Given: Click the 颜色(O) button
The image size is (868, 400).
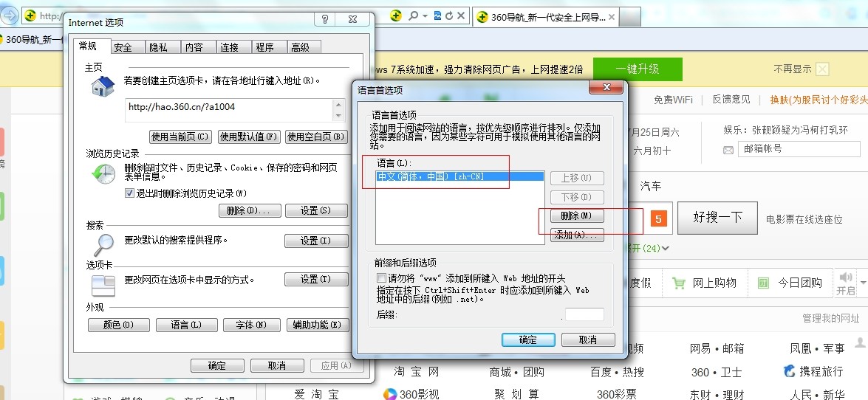Looking at the screenshot, I should point(118,325).
